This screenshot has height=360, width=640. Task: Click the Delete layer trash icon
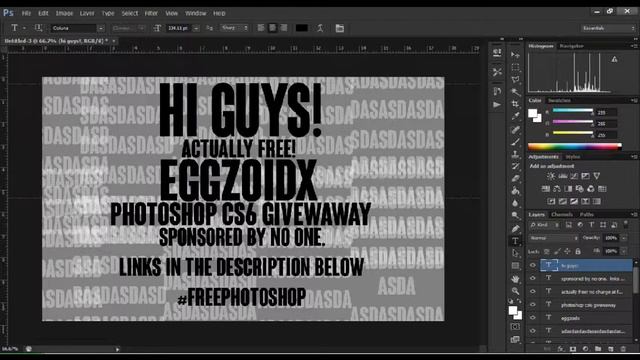(x=623, y=349)
